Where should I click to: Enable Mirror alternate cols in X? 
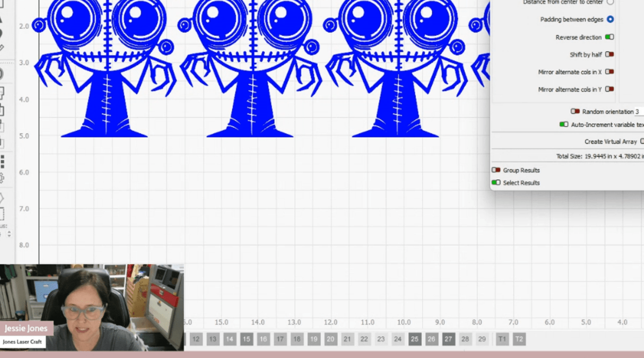(609, 72)
